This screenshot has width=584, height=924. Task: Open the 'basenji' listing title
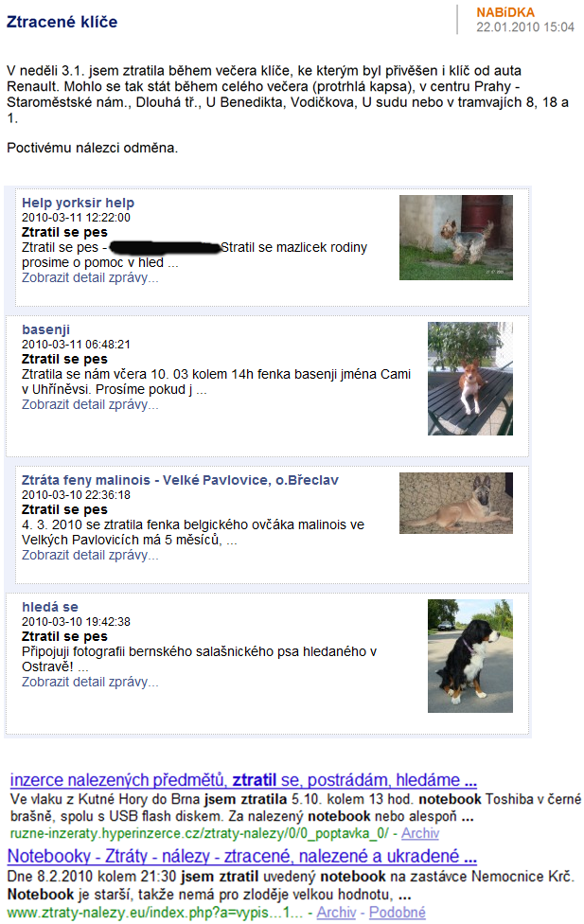coord(46,329)
